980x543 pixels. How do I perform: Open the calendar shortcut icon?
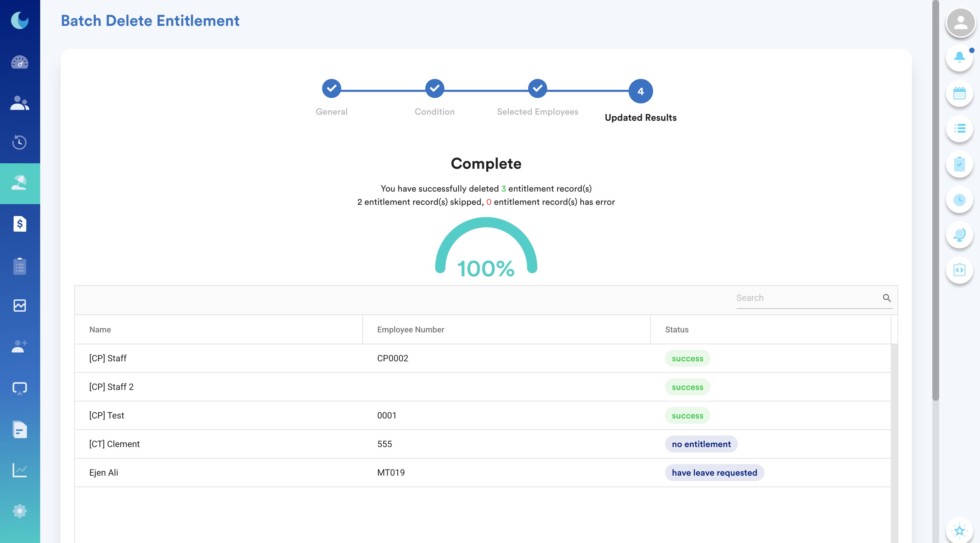coord(960,94)
